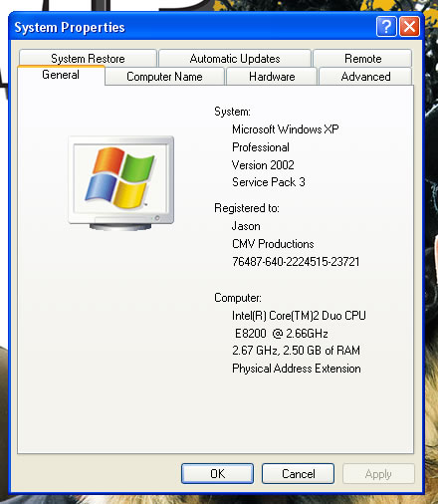This screenshot has height=504, width=438.
Task: Click the 'CMV Productions' organization text
Action: 273,244
